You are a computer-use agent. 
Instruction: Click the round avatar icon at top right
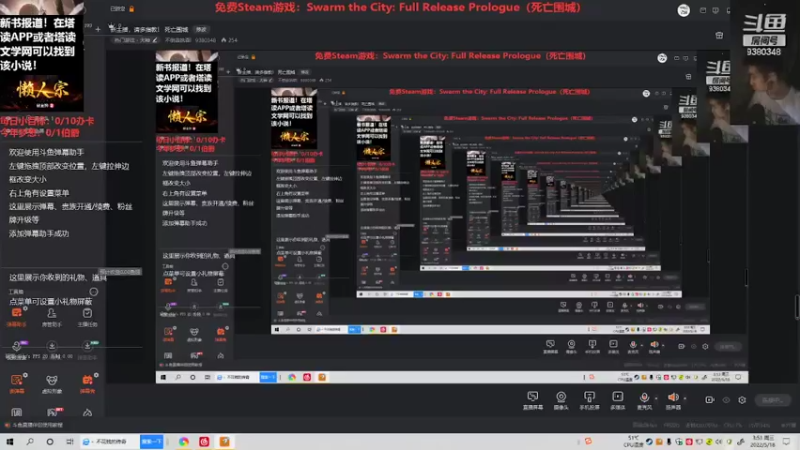(684, 10)
